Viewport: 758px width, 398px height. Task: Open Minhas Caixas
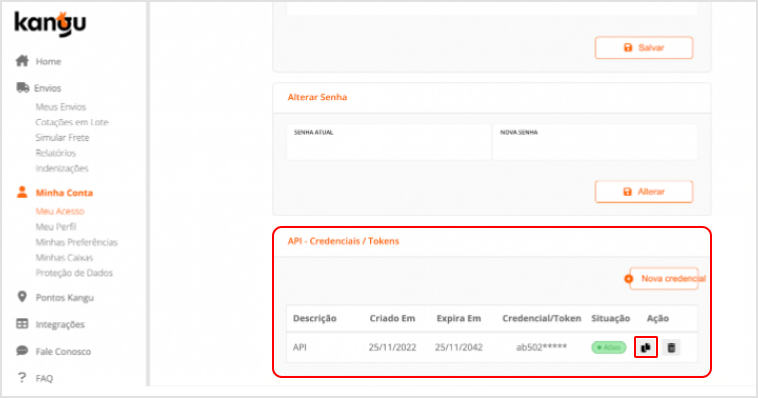coord(64,258)
